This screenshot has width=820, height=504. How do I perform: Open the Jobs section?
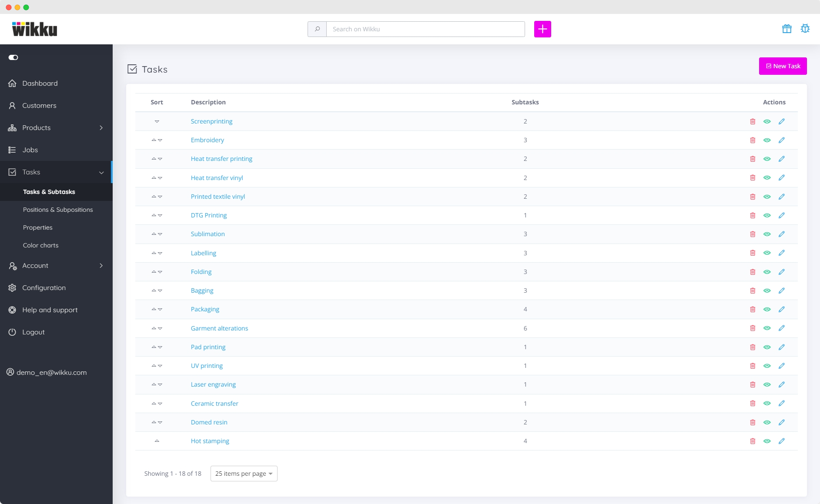pyautogui.click(x=30, y=150)
